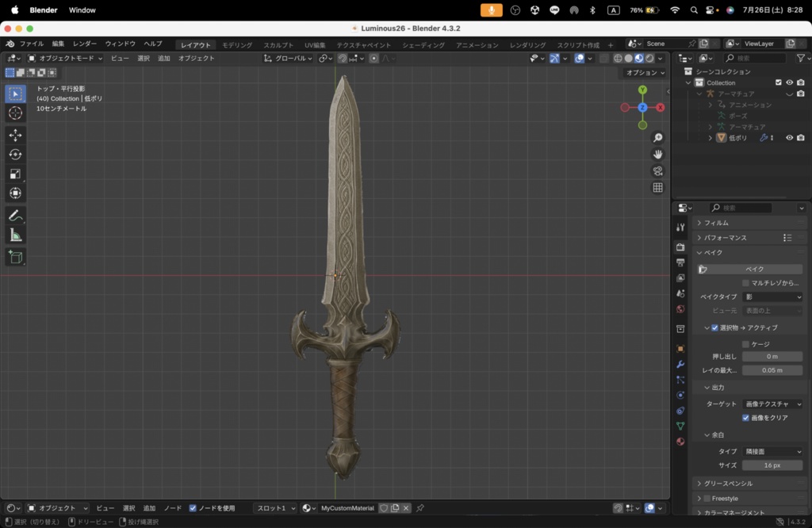The image size is (812, 528).
Task: Select the Move tool in toolbar
Action: pyautogui.click(x=16, y=135)
